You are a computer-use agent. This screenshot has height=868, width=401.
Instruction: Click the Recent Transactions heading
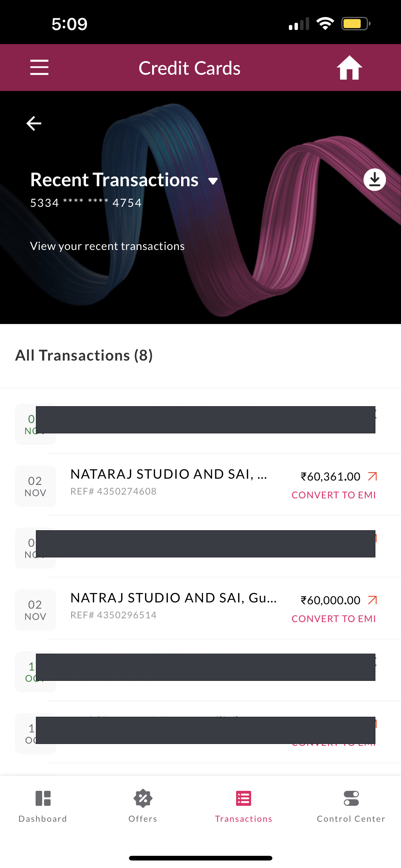(x=114, y=180)
